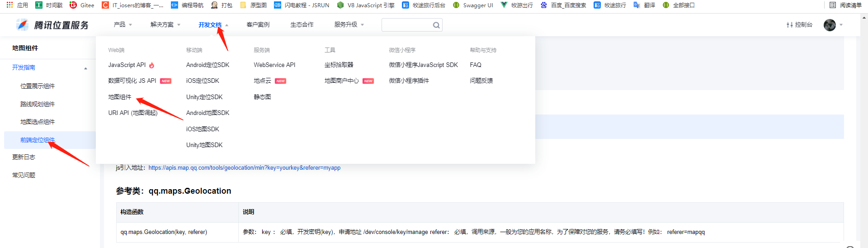The width and height of the screenshot is (868, 248).
Task: Open the 闪电教程 - JSRUN bookmark
Action: pyautogui.click(x=302, y=5)
